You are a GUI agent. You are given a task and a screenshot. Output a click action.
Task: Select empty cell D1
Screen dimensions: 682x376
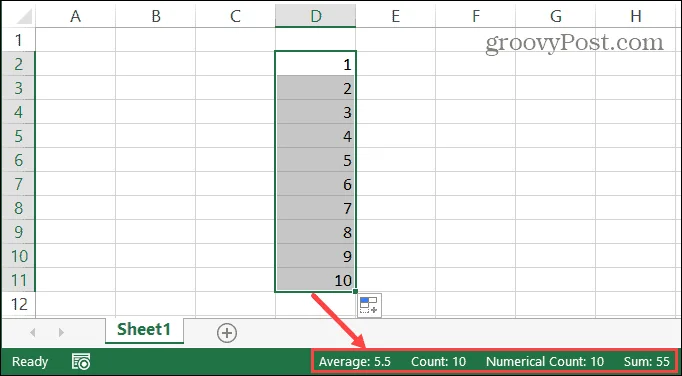pos(315,40)
